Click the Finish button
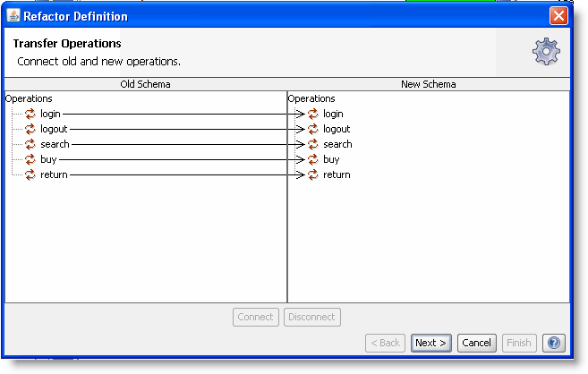The image size is (588, 374). click(x=519, y=343)
